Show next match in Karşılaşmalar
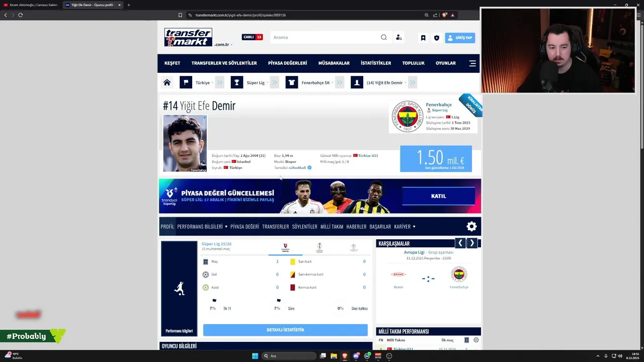Viewport: 644px width, 362px height. click(472, 243)
